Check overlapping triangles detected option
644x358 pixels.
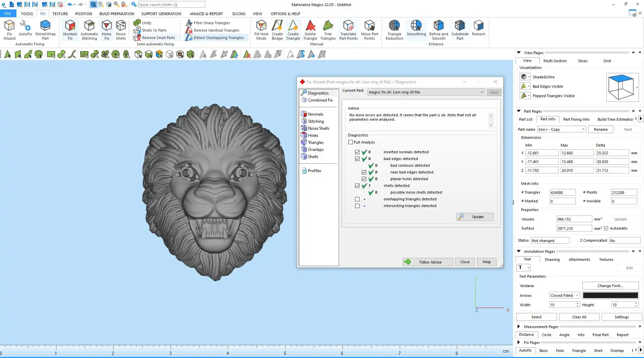tap(357, 199)
